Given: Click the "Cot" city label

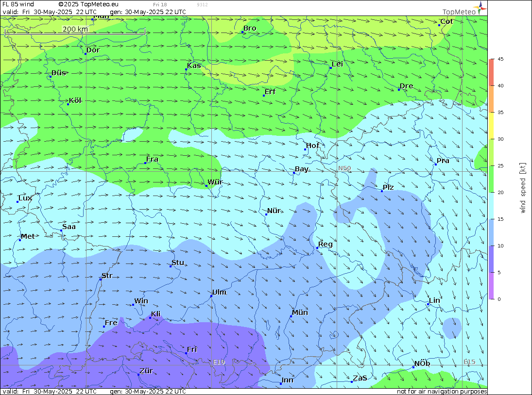Looking at the screenshot, I should pyautogui.click(x=446, y=21).
